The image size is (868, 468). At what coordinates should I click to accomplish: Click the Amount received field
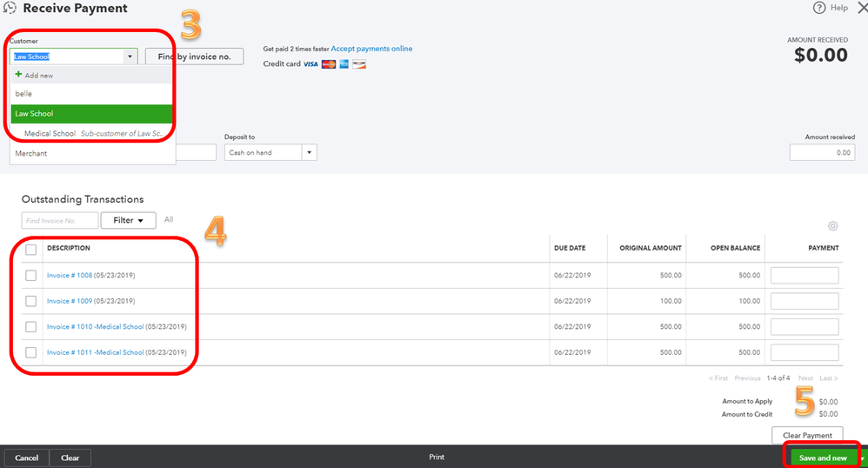click(x=822, y=152)
